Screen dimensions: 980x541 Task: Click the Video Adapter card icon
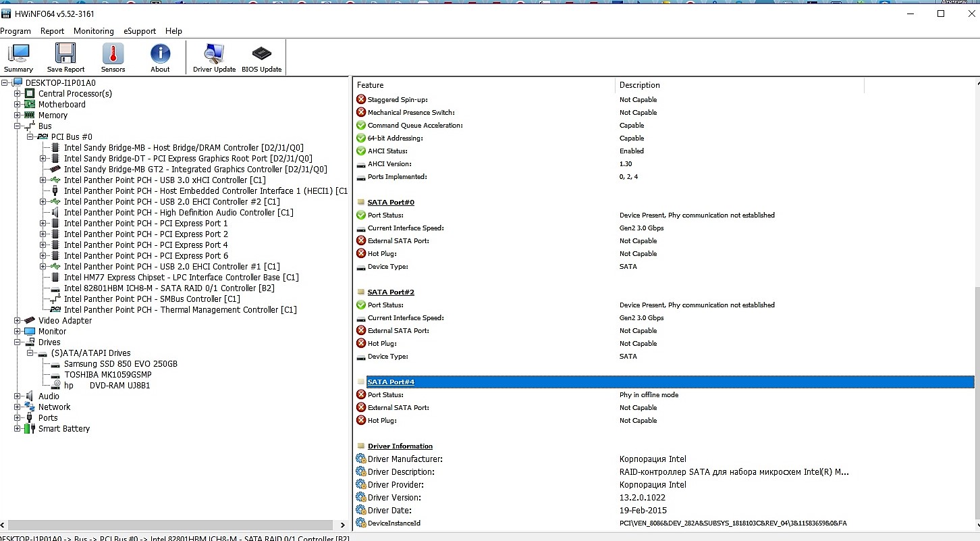[x=30, y=320]
